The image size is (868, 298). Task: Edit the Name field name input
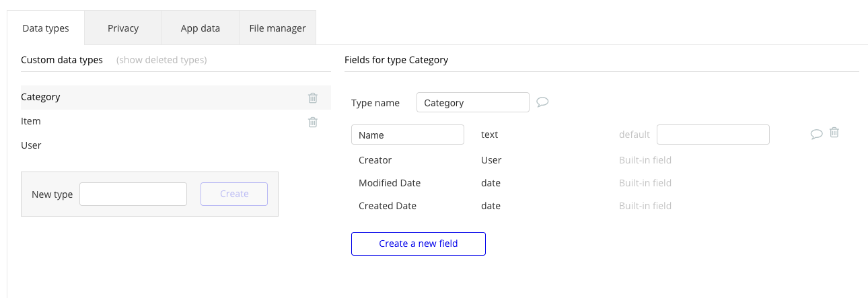coord(407,135)
